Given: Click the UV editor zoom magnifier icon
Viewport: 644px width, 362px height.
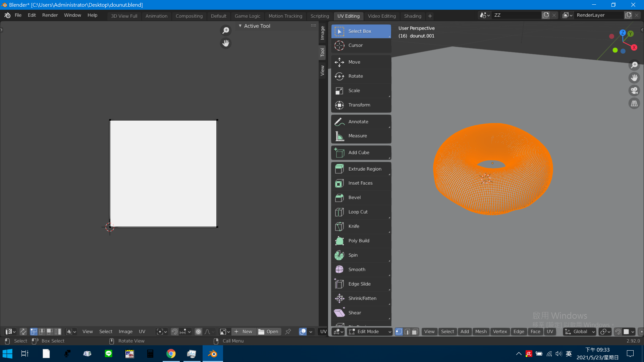Looking at the screenshot, I should 226,31.
